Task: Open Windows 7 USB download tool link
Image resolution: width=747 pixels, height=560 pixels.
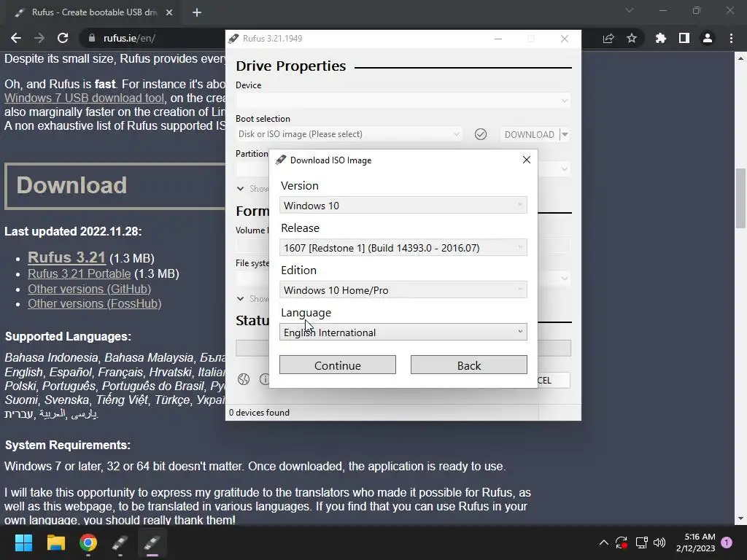Action: tap(85, 98)
